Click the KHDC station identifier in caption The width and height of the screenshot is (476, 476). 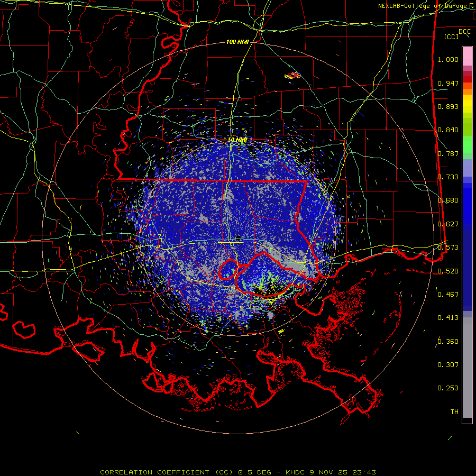[x=296, y=472]
